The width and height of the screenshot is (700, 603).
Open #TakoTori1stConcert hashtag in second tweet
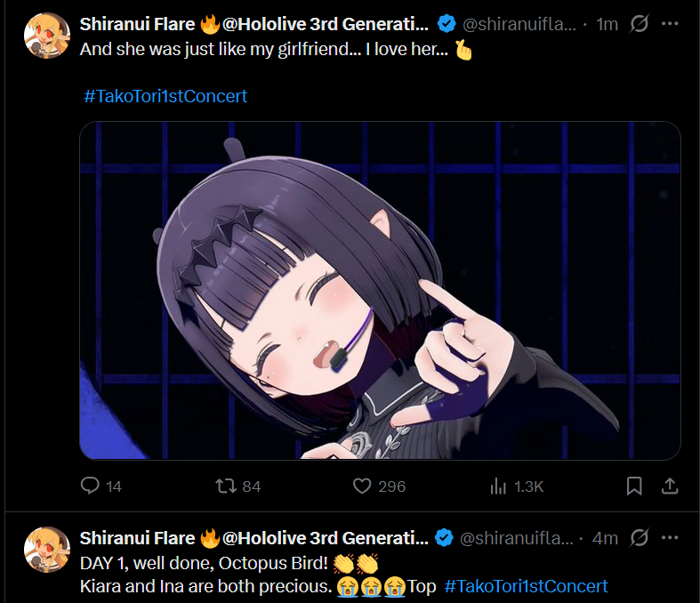526,586
